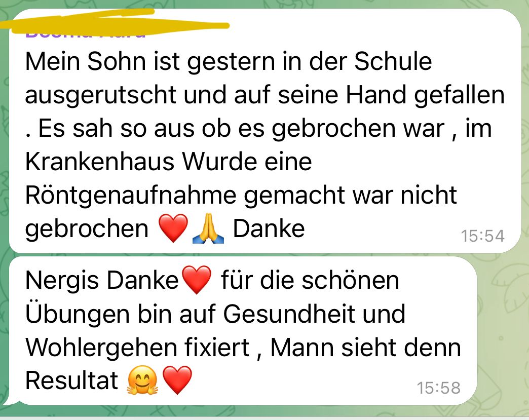The height and width of the screenshot is (420, 529).
Task: Click the red heart after 'Nergis Danke'
Action: (197, 280)
